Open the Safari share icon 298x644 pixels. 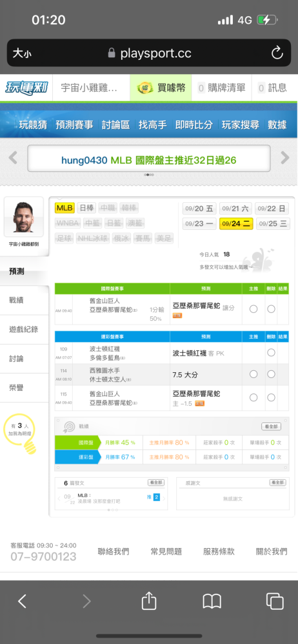pos(149,601)
